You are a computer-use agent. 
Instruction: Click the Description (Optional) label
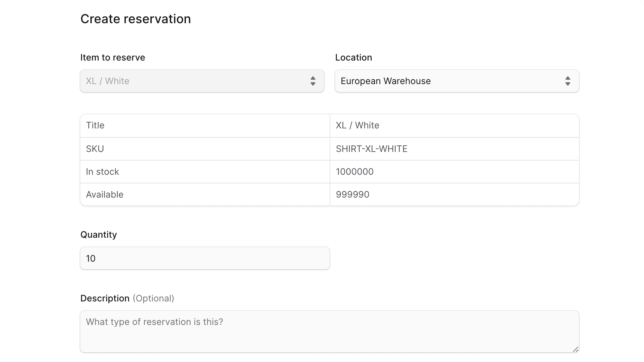[127, 298]
